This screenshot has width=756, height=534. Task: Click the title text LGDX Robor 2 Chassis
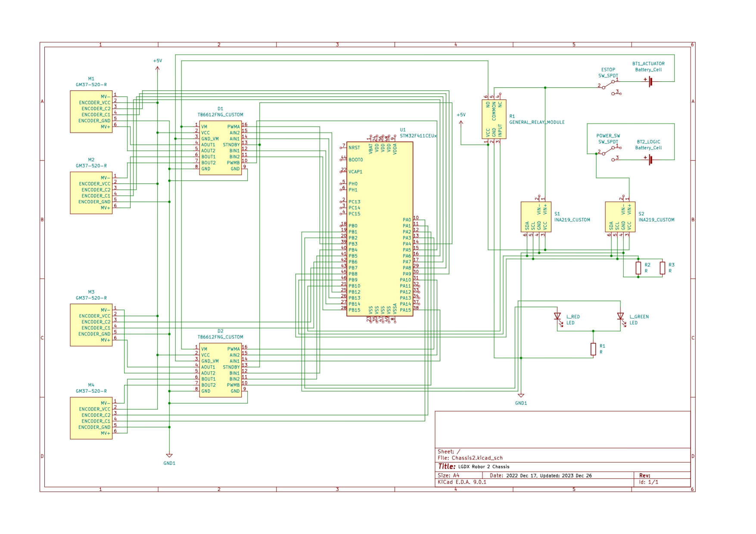(484, 466)
